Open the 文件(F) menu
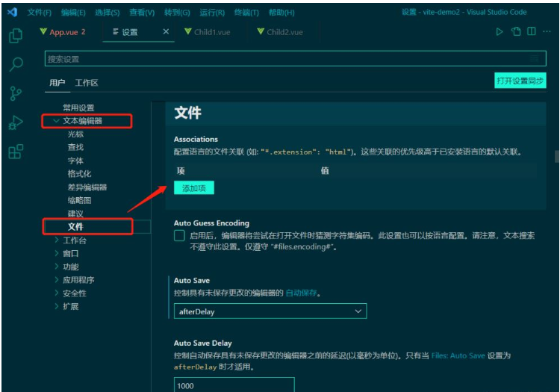The height and width of the screenshot is (392, 560). [x=40, y=13]
